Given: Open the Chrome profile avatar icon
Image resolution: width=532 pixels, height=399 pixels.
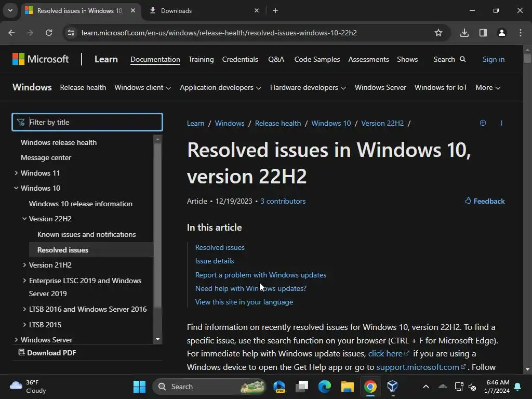Looking at the screenshot, I should point(502,33).
